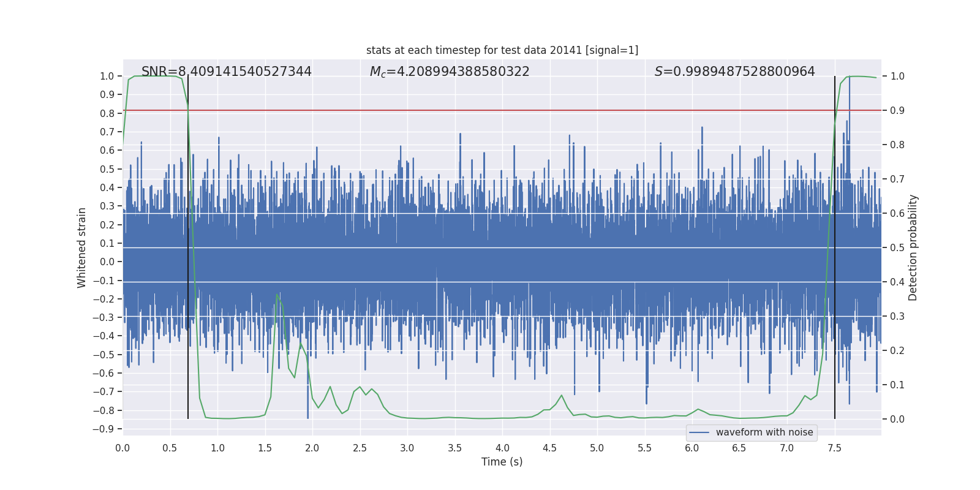This screenshot has height=490, width=980.
Task: Select the 7.5 tick label on time axis
Action: click(x=834, y=448)
